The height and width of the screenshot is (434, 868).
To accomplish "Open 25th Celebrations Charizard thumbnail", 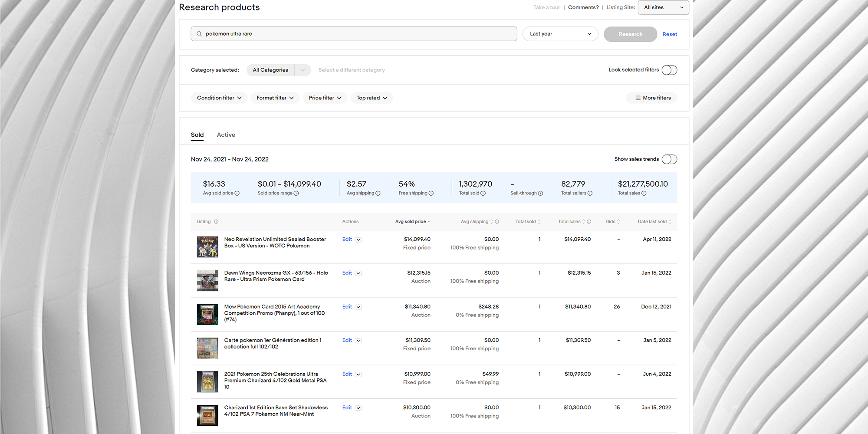I will coord(207,382).
